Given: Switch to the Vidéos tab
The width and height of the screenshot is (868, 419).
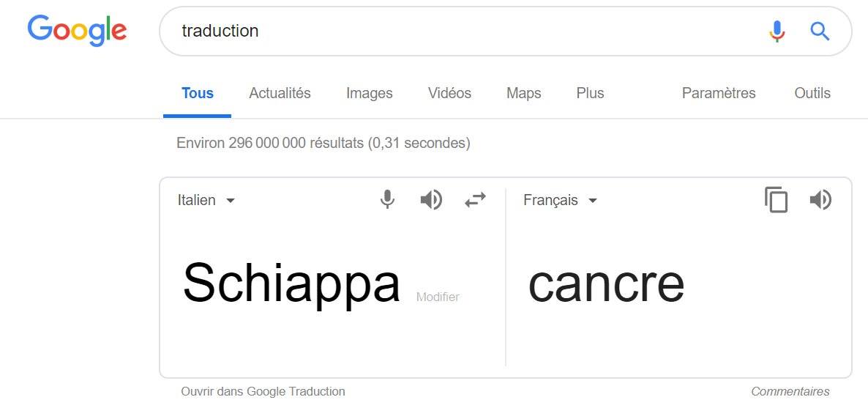Looking at the screenshot, I should click(x=449, y=93).
